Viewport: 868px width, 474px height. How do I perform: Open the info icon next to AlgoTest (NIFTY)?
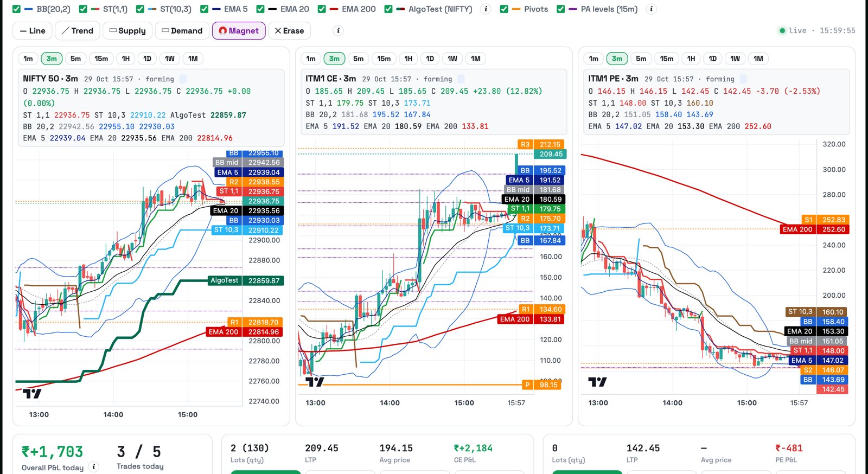pos(486,9)
